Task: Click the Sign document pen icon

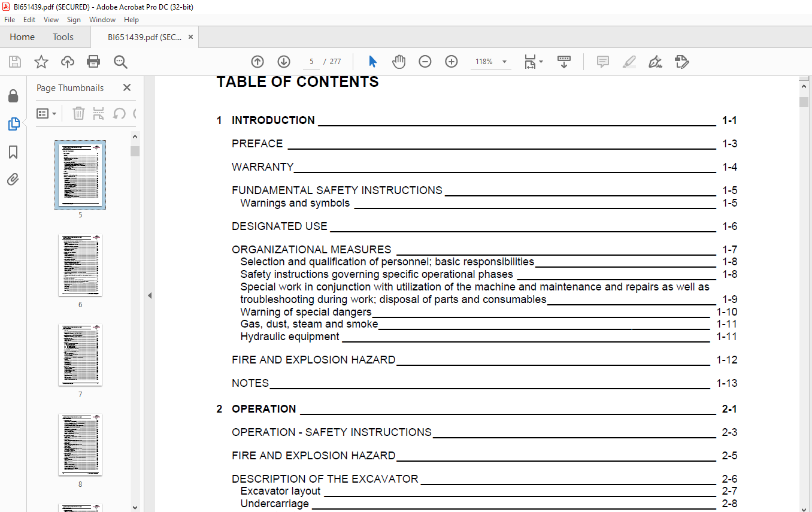Action: [x=655, y=62]
